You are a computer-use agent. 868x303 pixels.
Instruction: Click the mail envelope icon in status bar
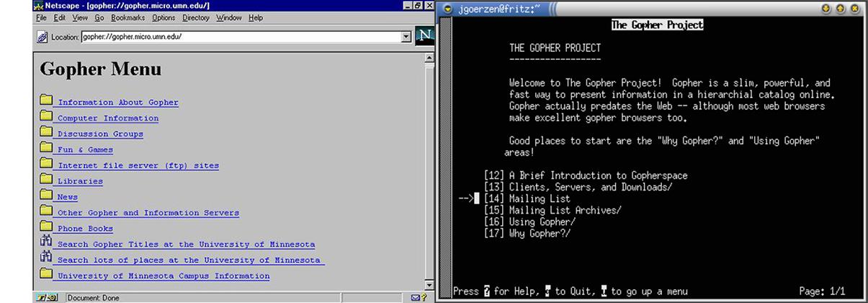(416, 297)
